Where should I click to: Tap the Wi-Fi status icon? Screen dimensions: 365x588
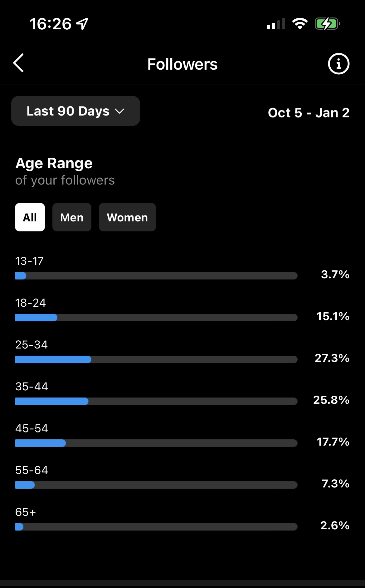[300, 24]
